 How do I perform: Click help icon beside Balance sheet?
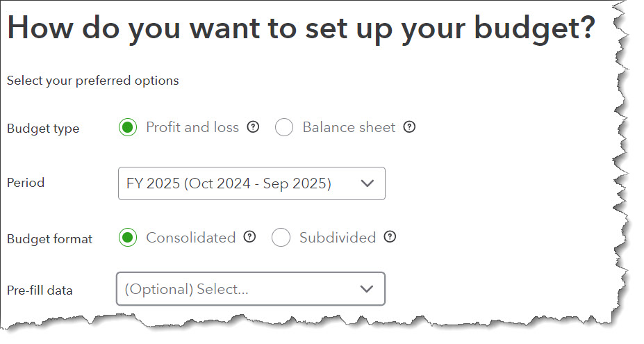click(x=410, y=128)
